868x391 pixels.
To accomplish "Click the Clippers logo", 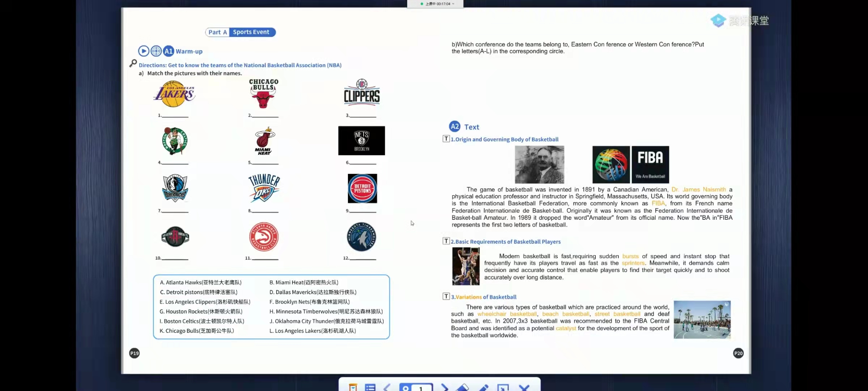I will (362, 92).
